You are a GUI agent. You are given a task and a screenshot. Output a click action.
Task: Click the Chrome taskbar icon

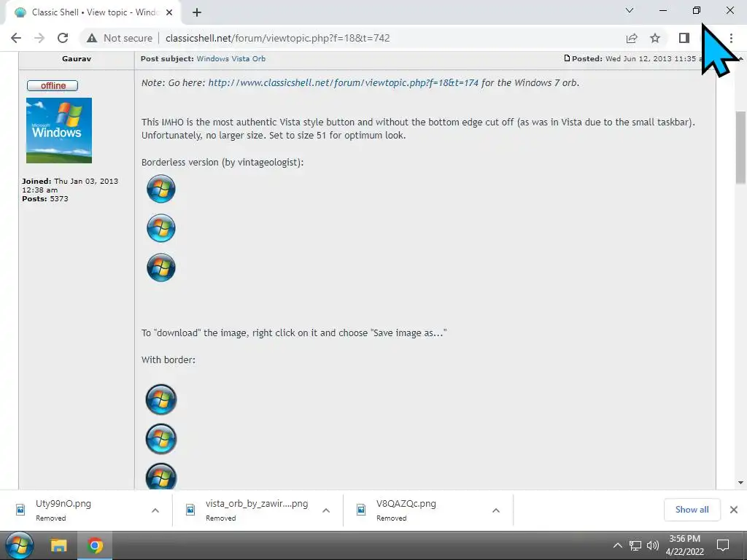coord(95,545)
